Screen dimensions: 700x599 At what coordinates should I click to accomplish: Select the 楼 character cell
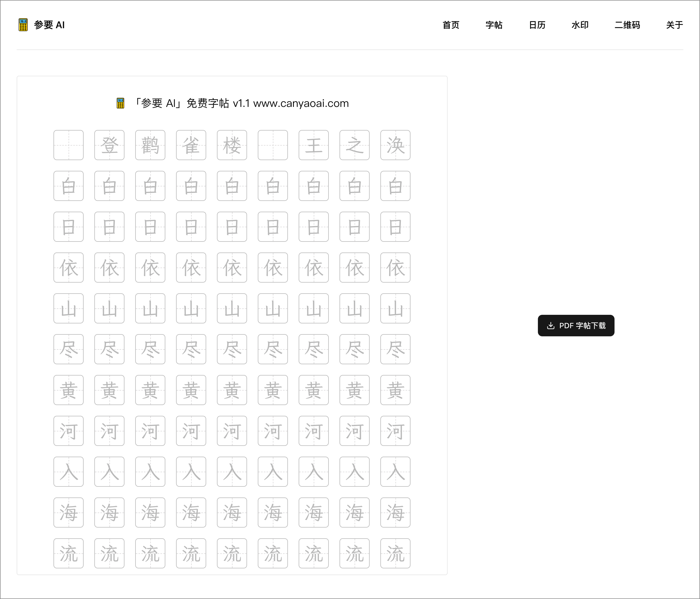[232, 145]
